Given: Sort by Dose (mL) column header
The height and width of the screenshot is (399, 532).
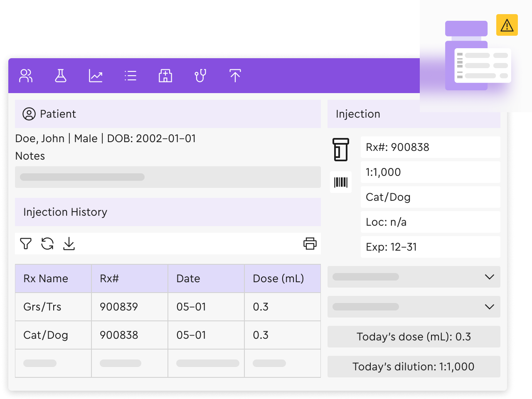Looking at the screenshot, I should [x=283, y=278].
